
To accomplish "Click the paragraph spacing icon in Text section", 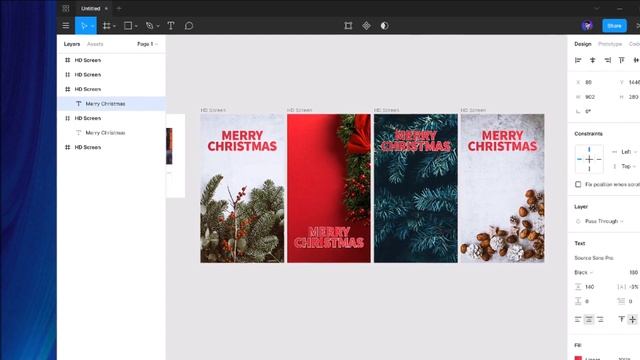I will (578, 301).
